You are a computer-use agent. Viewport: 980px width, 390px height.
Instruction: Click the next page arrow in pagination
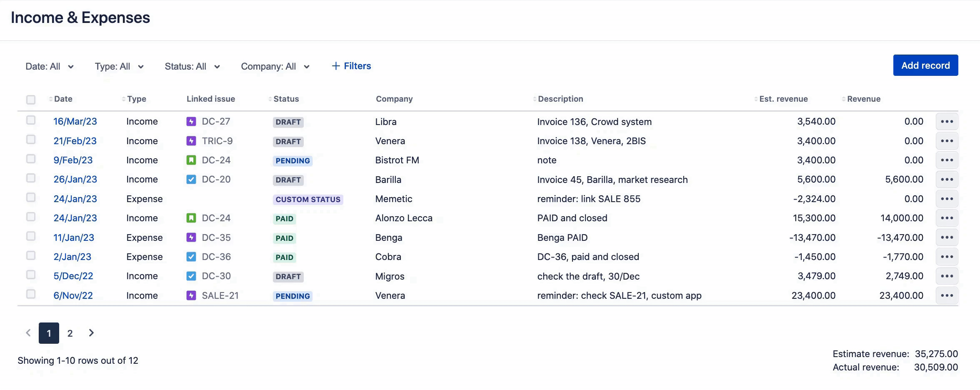[91, 333]
